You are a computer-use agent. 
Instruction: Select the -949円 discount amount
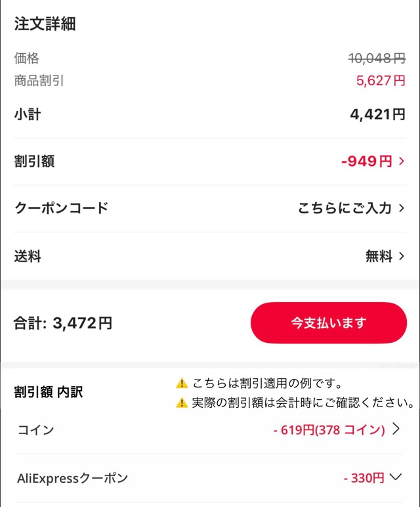366,162
